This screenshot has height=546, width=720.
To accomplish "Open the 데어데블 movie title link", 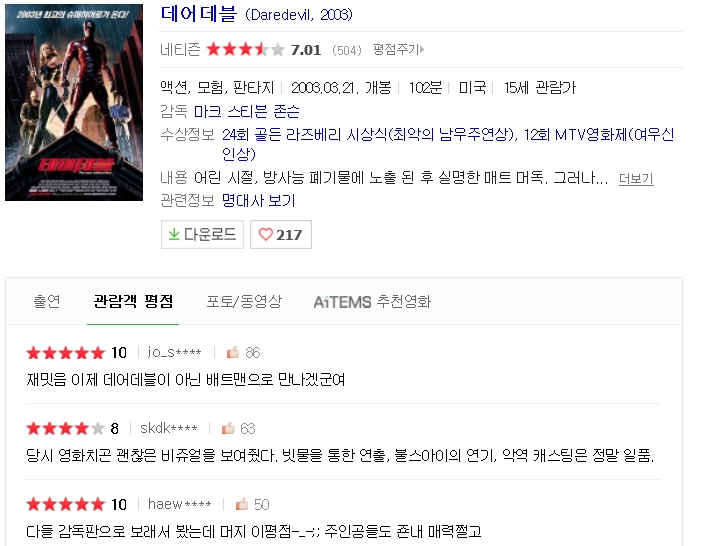I will click(x=198, y=14).
